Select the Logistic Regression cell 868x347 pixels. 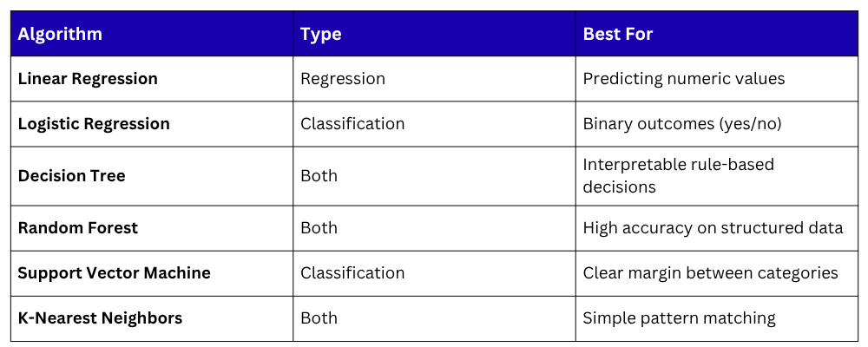point(94,124)
